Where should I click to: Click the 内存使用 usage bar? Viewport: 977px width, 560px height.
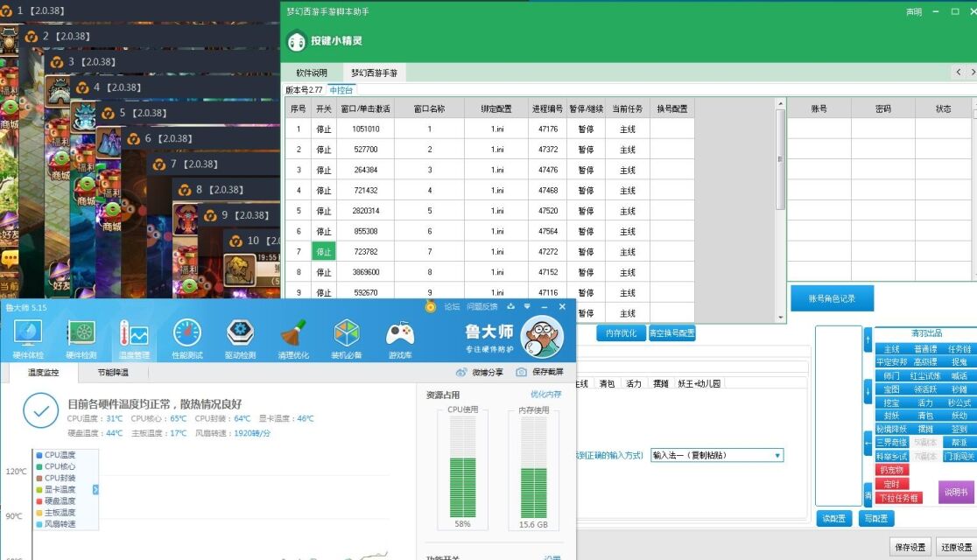tap(533, 467)
